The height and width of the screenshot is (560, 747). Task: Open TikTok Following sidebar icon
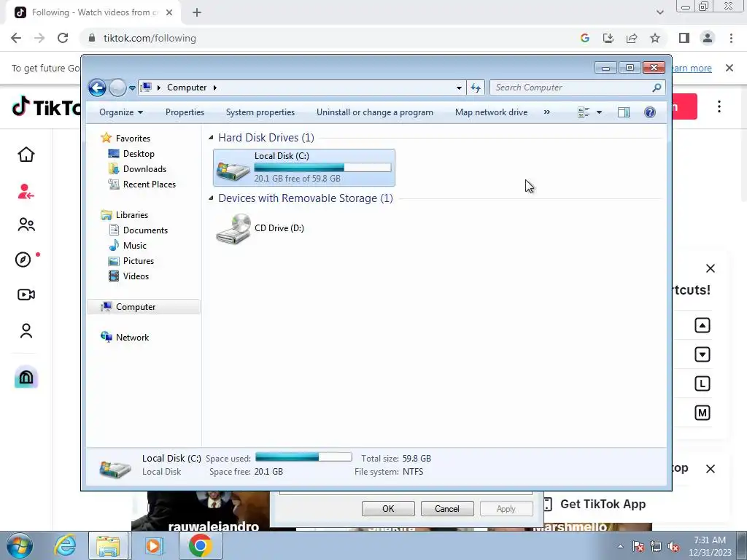(26, 192)
